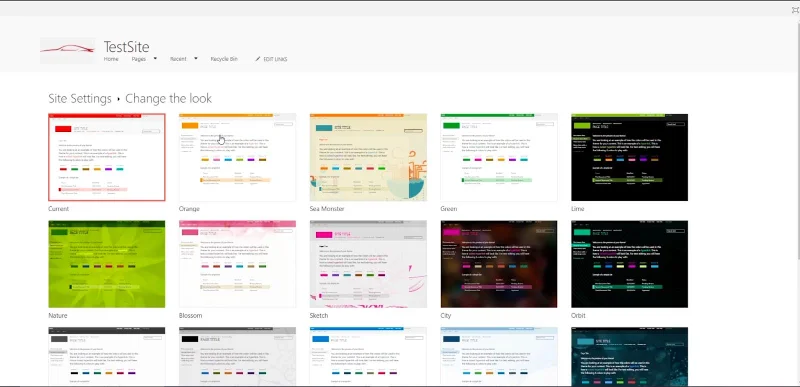
Task: Click the focus content icon at top right
Action: coord(796,9)
